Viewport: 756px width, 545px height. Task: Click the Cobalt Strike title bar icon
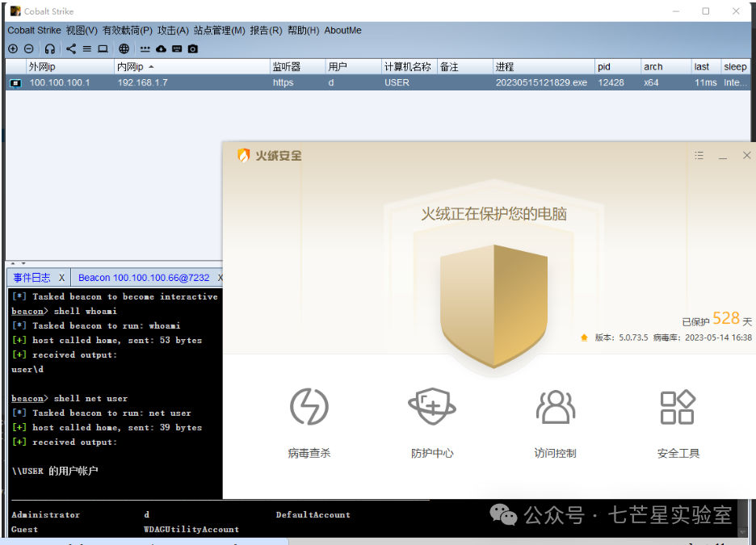point(15,10)
